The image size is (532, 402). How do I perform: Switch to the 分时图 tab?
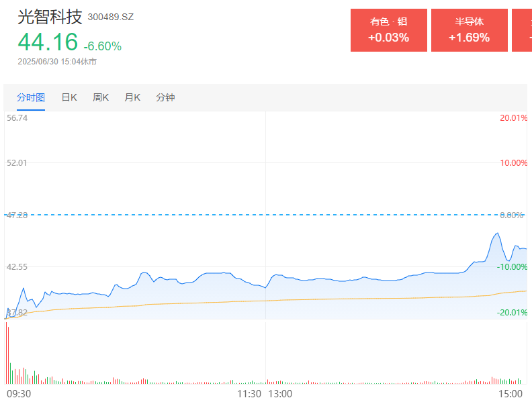pos(31,97)
